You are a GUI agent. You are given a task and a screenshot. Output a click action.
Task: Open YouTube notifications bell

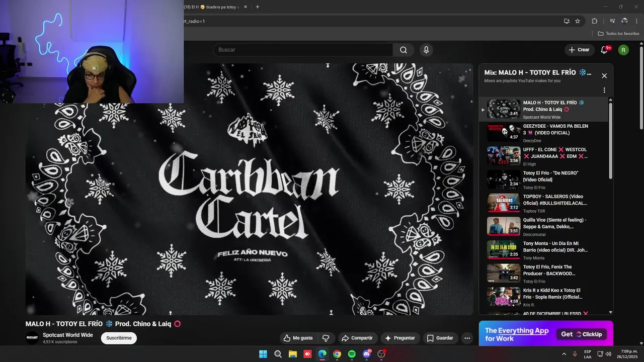pyautogui.click(x=604, y=50)
